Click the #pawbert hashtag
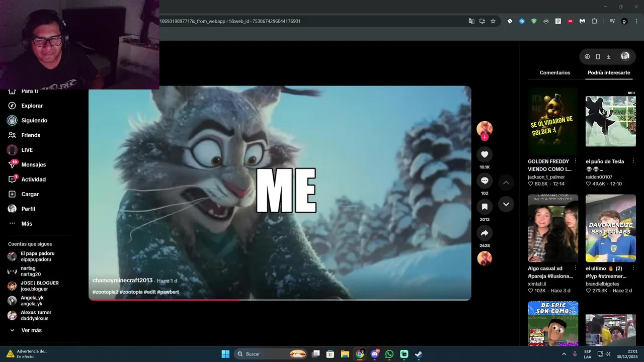The width and height of the screenshot is (644, 362). [x=168, y=292]
